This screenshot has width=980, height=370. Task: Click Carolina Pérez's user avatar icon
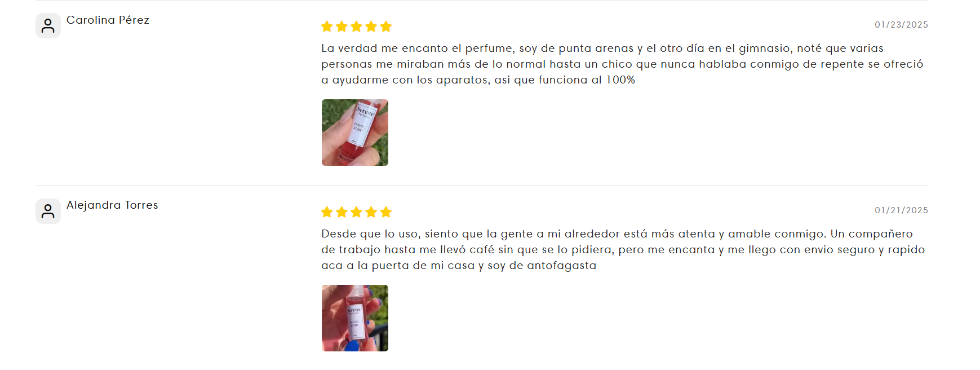click(48, 26)
